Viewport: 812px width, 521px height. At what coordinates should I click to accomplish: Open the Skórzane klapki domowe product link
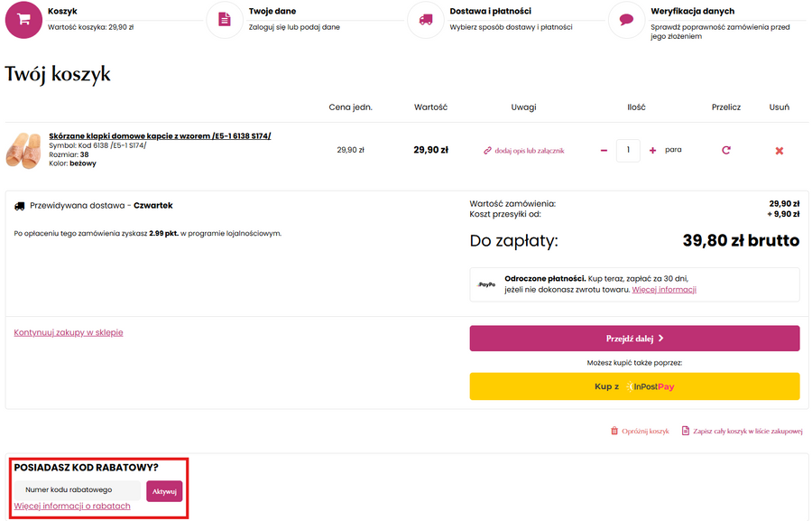pos(160,136)
